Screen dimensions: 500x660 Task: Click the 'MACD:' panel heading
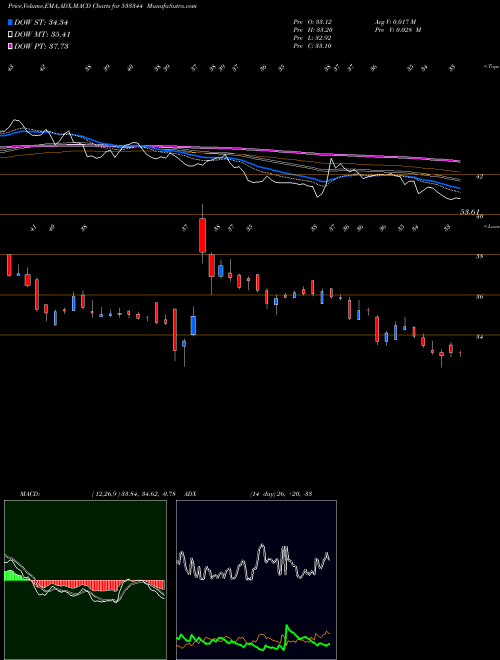click(30, 493)
